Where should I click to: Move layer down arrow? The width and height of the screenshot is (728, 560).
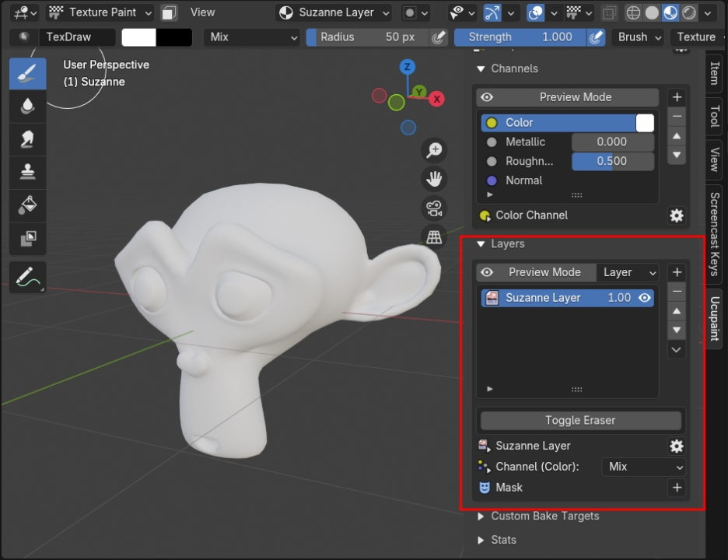tap(677, 330)
